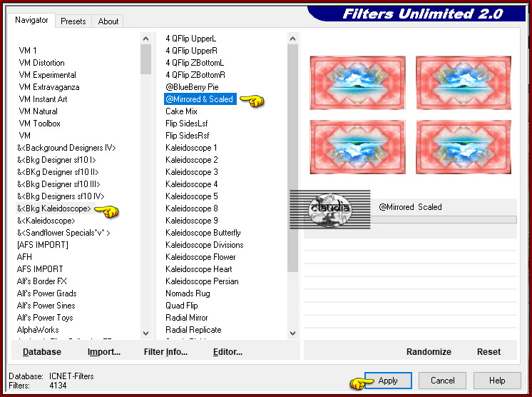Click down arrow of filter list scrollbar
The height and width of the screenshot is (397, 532).
(293, 333)
